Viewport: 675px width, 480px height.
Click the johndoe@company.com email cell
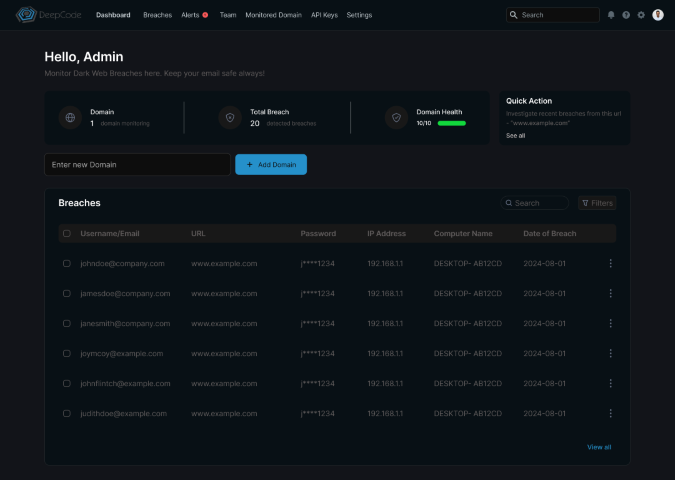pyautogui.click(x=122, y=263)
